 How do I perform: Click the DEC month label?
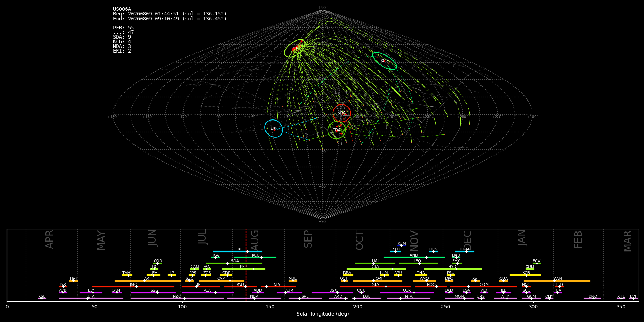pyautogui.click(x=468, y=240)
